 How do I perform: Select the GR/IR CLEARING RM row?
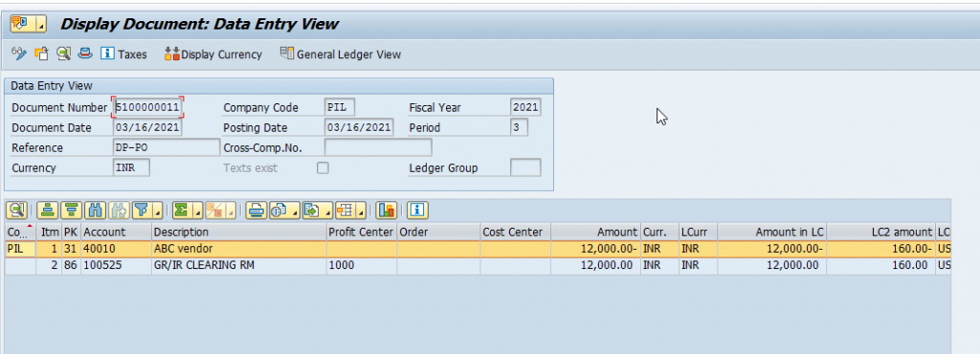(478, 265)
